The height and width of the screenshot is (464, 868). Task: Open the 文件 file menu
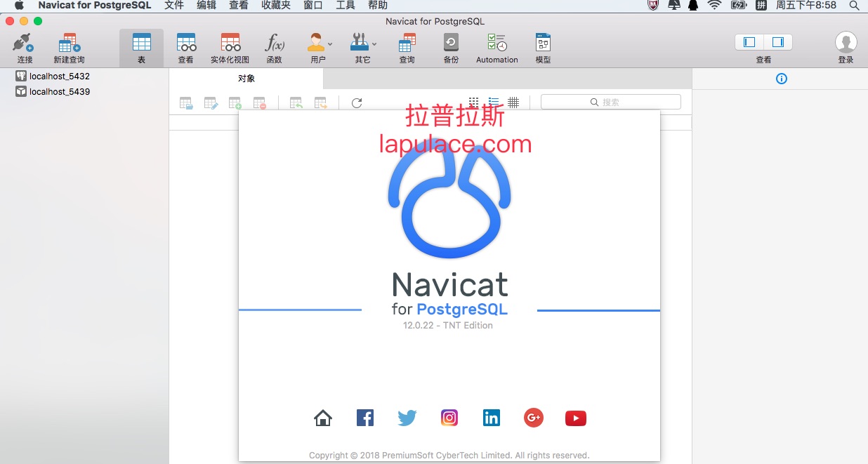174,6
